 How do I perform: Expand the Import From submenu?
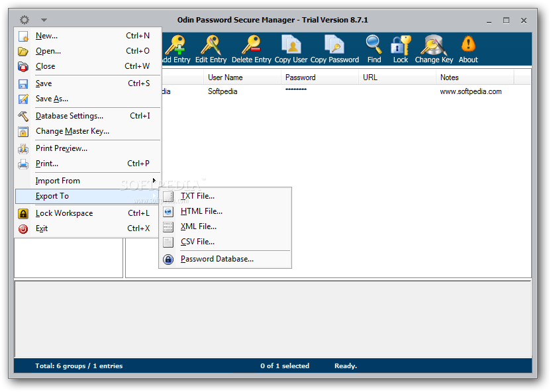[x=88, y=181]
